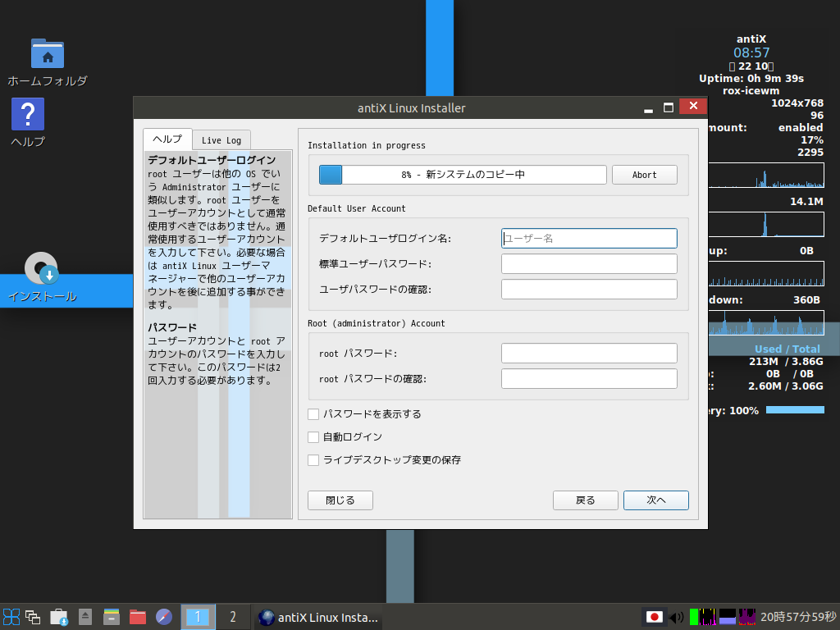This screenshot has height=630, width=840.
Task: Click the パスワード heading in help panel
Action: [172, 327]
